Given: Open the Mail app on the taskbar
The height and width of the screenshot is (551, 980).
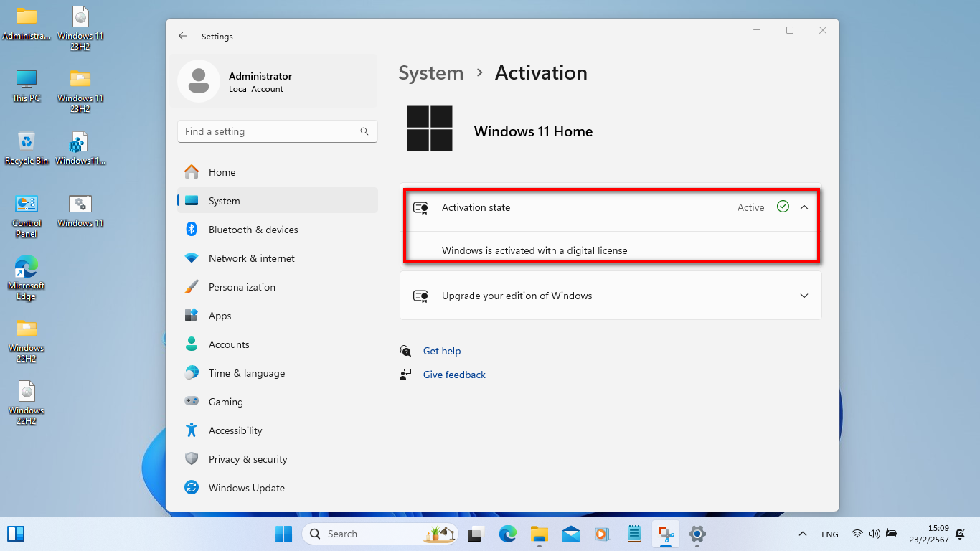Looking at the screenshot, I should (570, 534).
